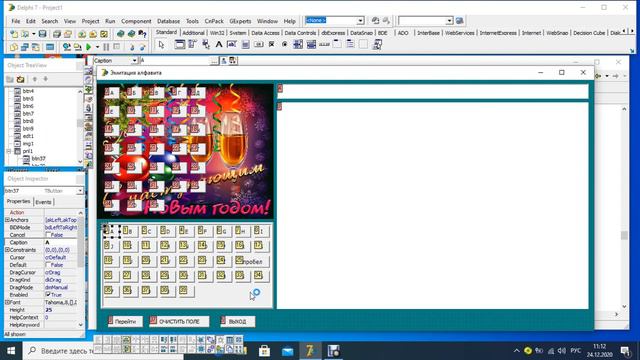Pick the Button (OK) component in palette
This screenshot has height=360, width=640.
pyautogui.click(x=258, y=45)
